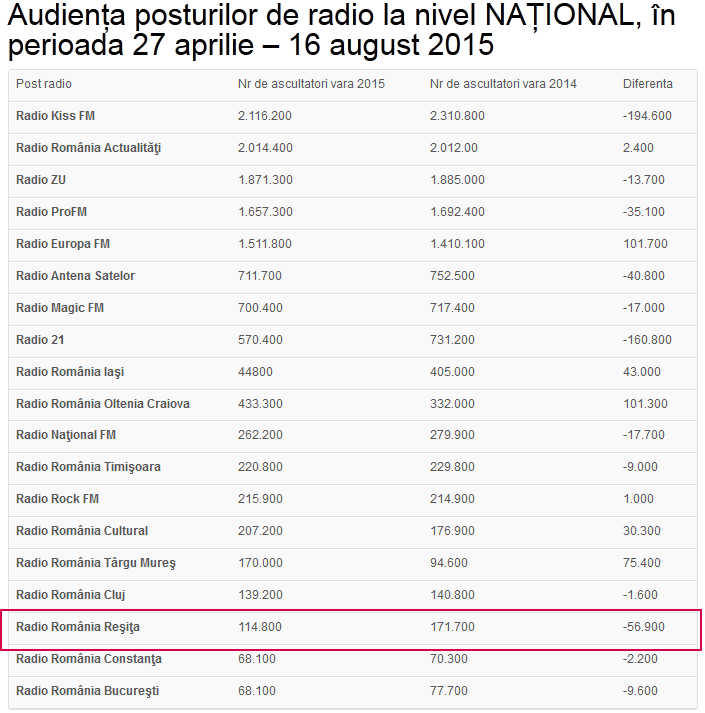The image size is (705, 713).
Task: Select the Radio Kiss FM row name
Action: click(x=55, y=116)
